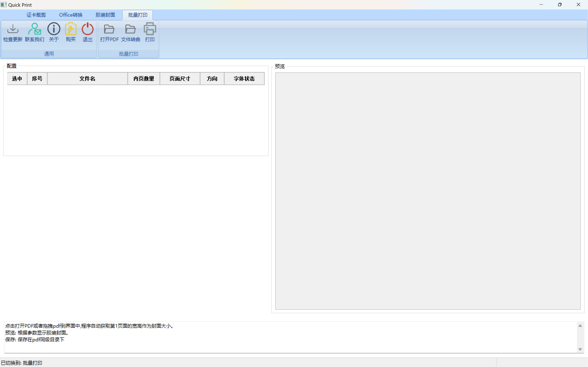Click the Check Update (检查更新) icon
This screenshot has width=588, height=367.
pos(13,29)
